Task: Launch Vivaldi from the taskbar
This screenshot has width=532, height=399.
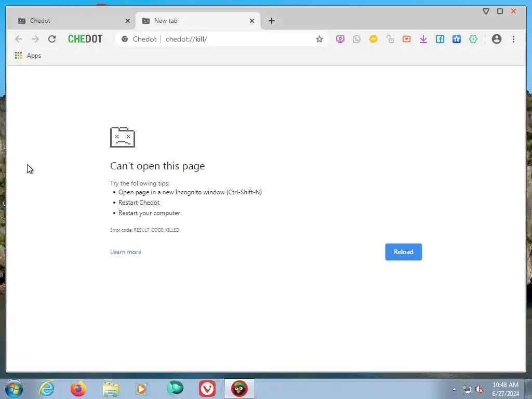Action: [x=207, y=389]
